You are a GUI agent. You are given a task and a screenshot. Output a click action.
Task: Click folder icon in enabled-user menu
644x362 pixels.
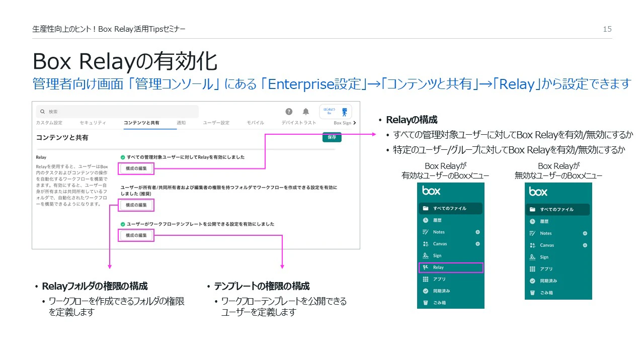coord(426,208)
